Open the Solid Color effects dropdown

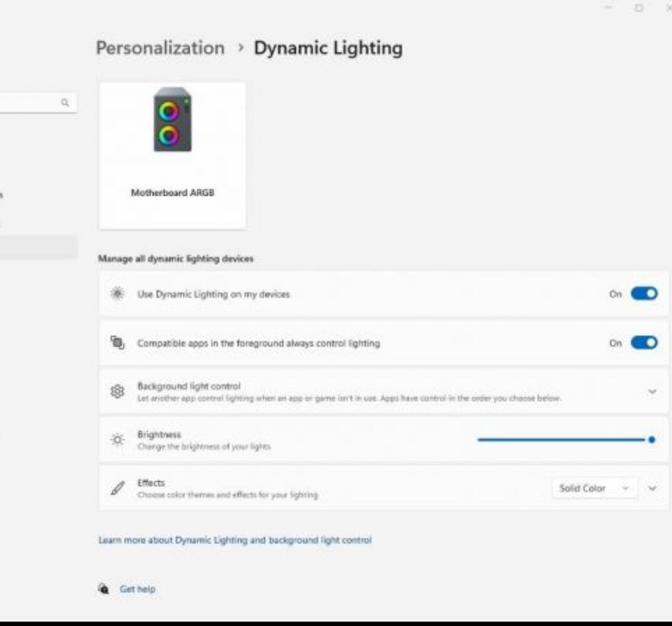[594, 488]
